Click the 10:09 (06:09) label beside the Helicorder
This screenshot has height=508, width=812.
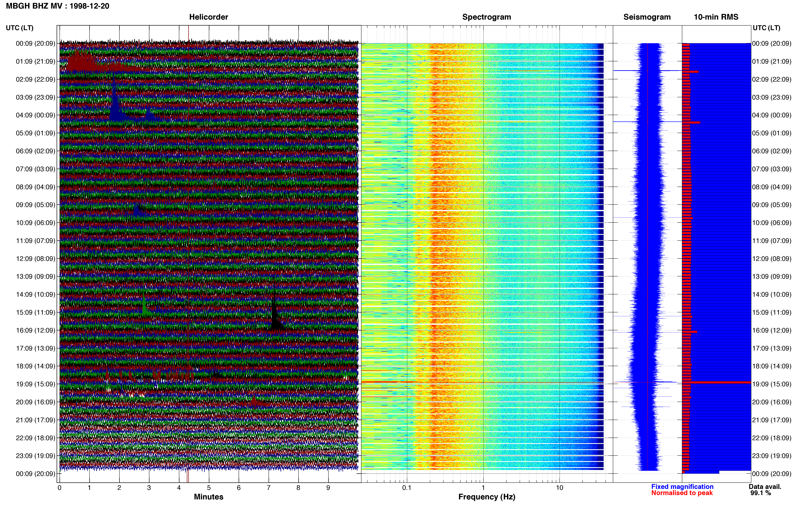pos(35,223)
